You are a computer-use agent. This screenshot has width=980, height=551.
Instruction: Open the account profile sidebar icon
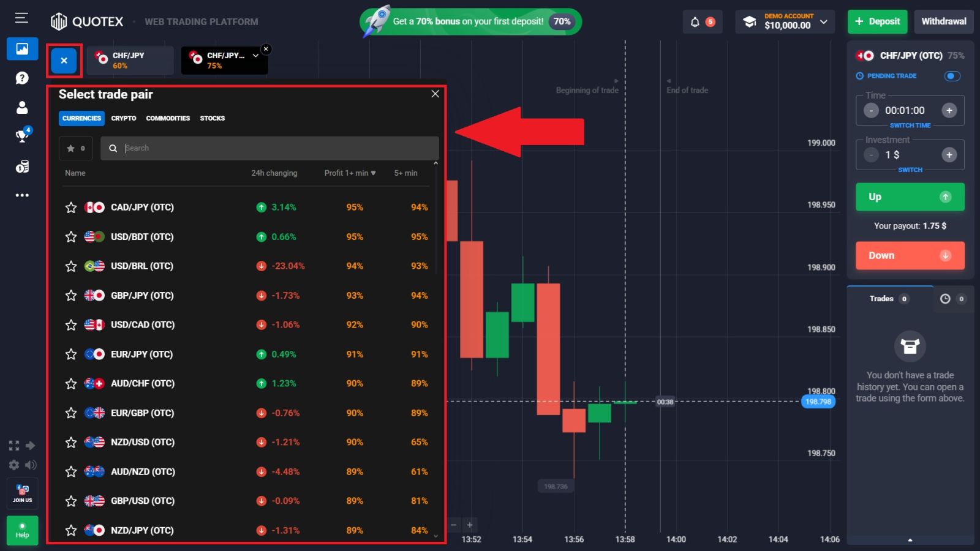[x=22, y=107]
